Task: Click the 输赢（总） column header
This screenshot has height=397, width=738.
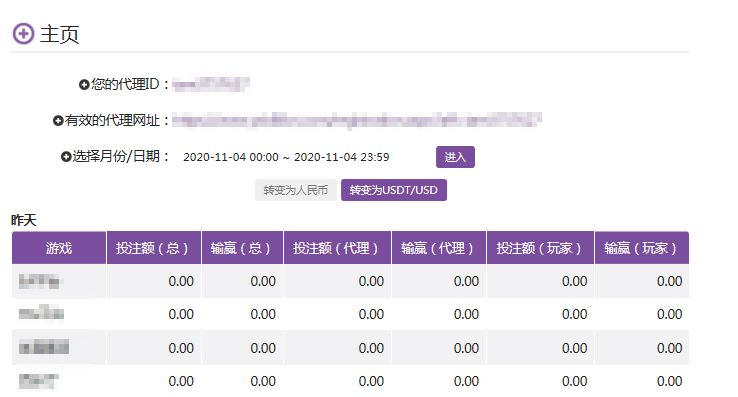Action: pos(242,248)
